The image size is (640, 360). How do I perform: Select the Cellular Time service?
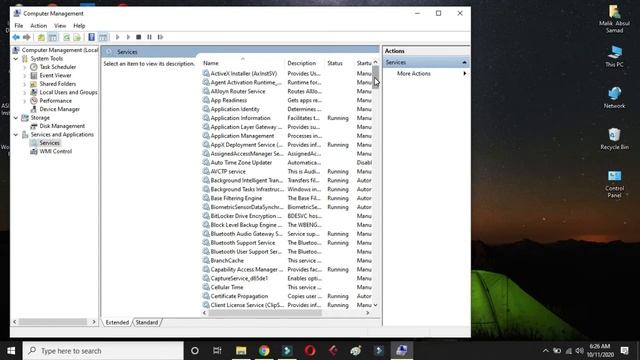coord(227,287)
